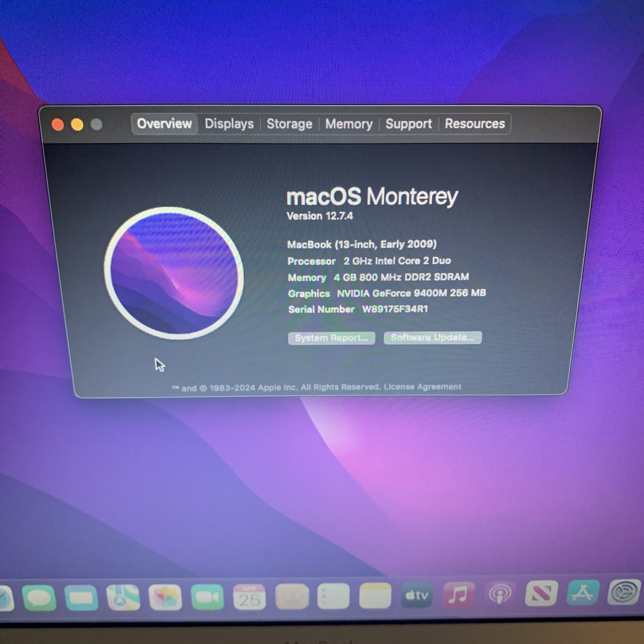Open the Apple TV app
This screenshot has height=644, width=644.
[x=417, y=595]
